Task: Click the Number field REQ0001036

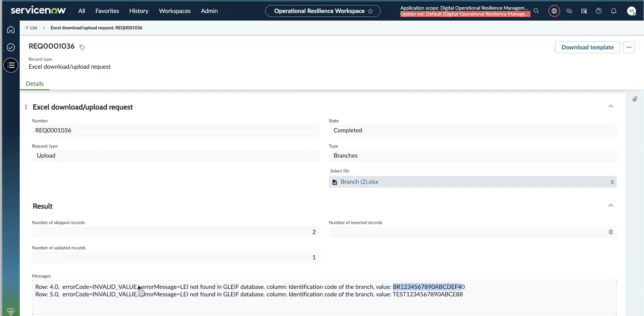Action: click(176, 130)
